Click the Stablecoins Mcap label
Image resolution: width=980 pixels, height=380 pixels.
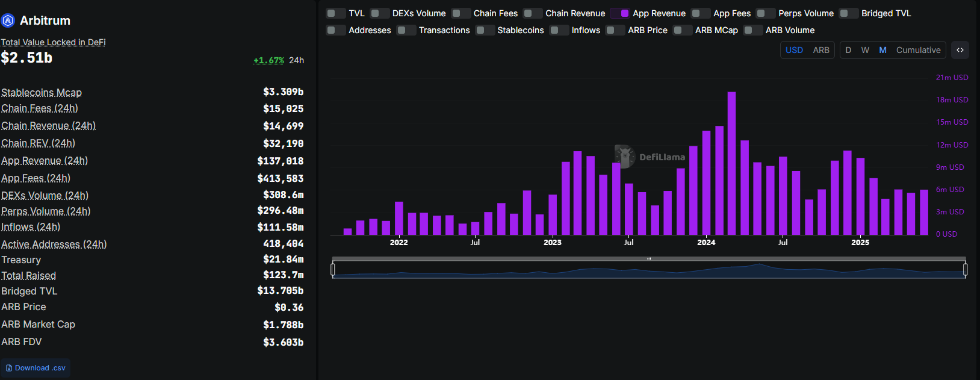pos(42,92)
